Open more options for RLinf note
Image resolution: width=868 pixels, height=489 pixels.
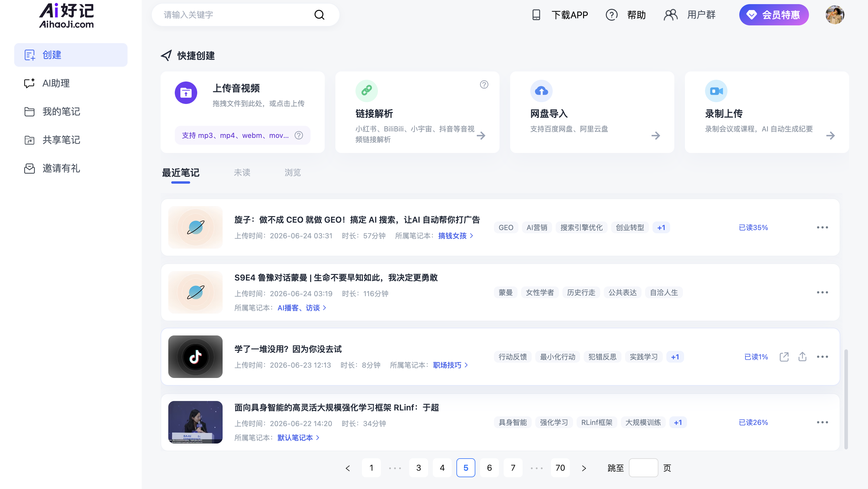[822, 422]
